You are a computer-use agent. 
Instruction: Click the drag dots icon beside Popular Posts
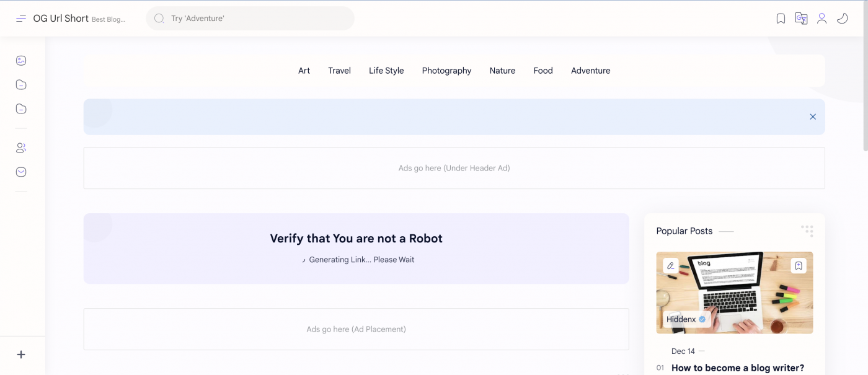(807, 230)
